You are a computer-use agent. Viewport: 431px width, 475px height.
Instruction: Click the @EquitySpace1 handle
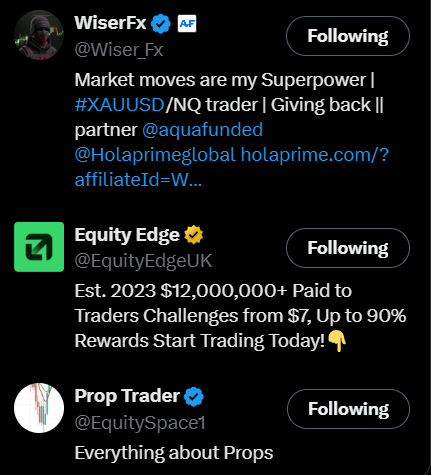[x=140, y=423]
